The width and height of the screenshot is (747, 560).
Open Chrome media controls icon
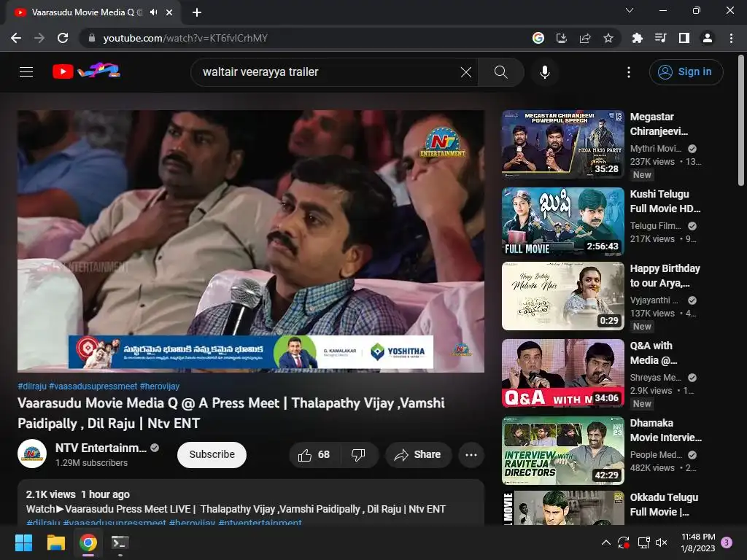[660, 38]
